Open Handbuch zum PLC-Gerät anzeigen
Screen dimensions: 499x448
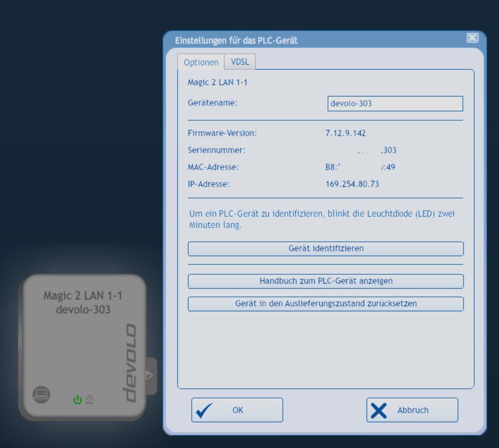tap(326, 281)
